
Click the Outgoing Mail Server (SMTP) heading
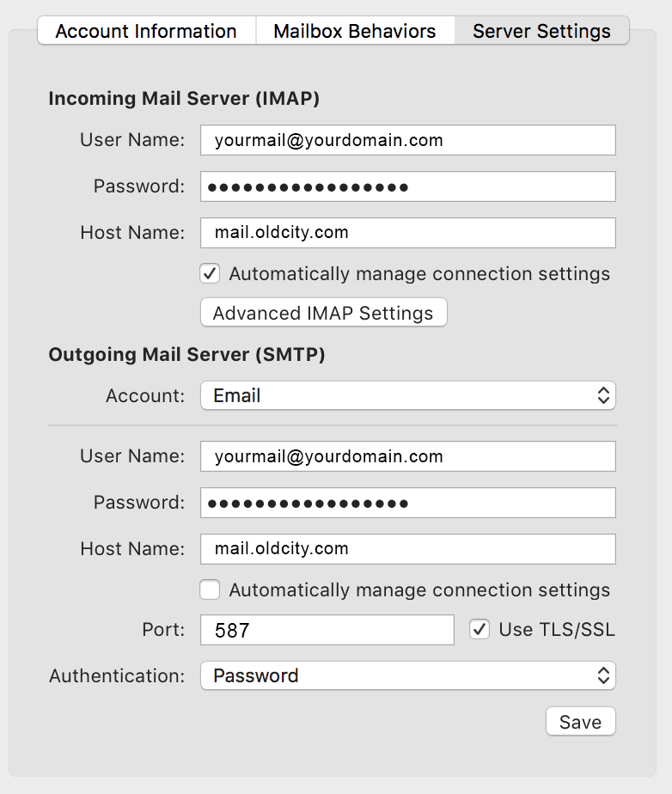click(x=186, y=354)
